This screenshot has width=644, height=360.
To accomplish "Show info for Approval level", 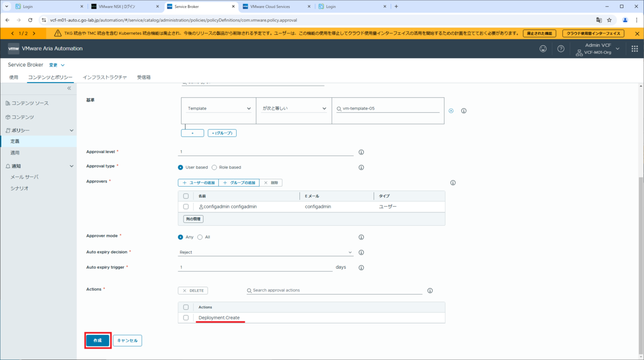I will (361, 152).
